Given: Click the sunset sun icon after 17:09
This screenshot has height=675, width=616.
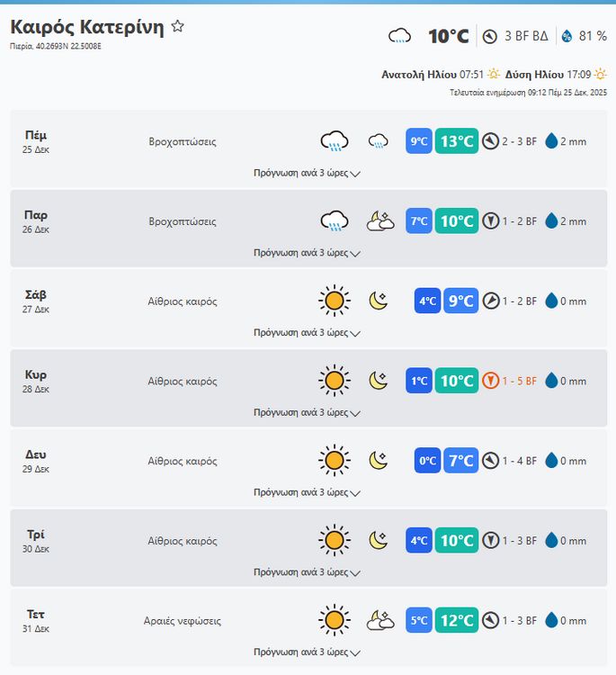Looking at the screenshot, I should coord(600,75).
